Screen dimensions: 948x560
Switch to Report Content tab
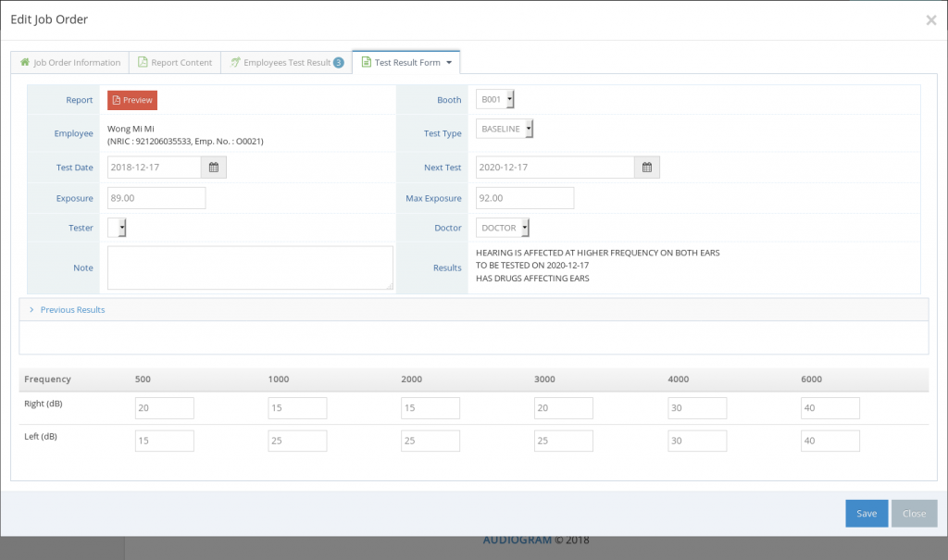(x=175, y=63)
